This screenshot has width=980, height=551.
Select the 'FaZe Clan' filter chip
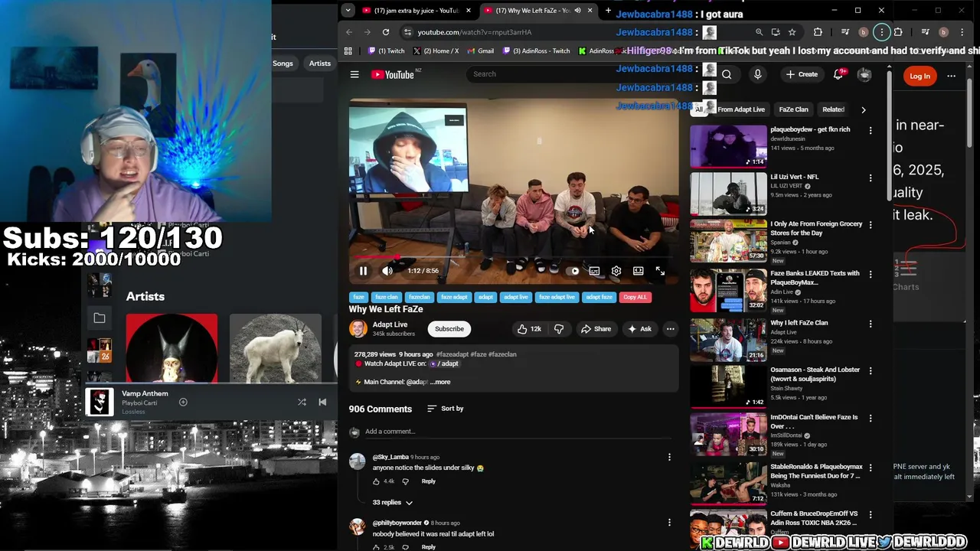[793, 109]
